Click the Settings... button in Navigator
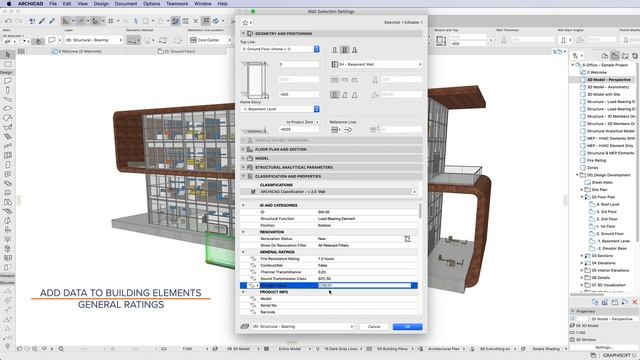Screen dimensions: 640x360 pyautogui.click(x=603, y=347)
